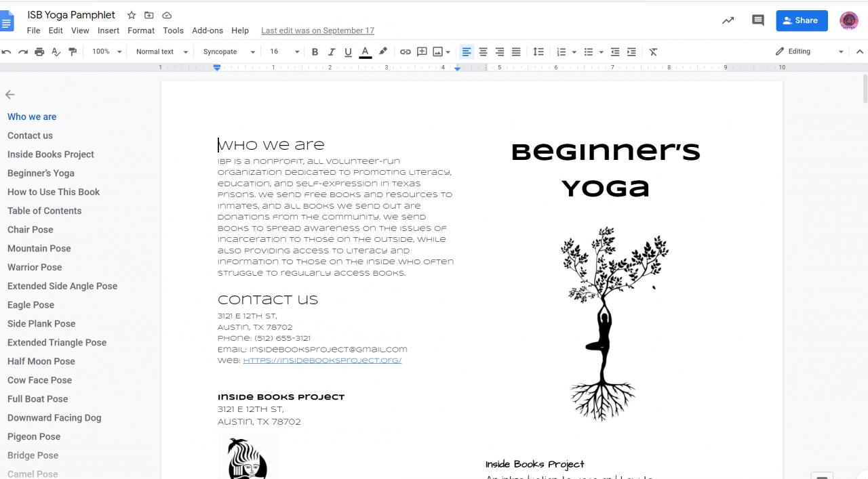Set left text alignment

(467, 52)
